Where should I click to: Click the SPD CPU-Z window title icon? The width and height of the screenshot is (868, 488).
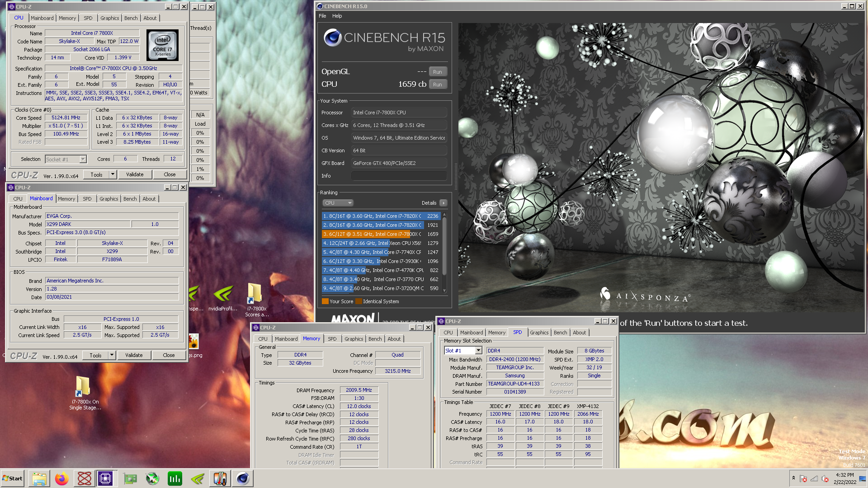(x=441, y=321)
